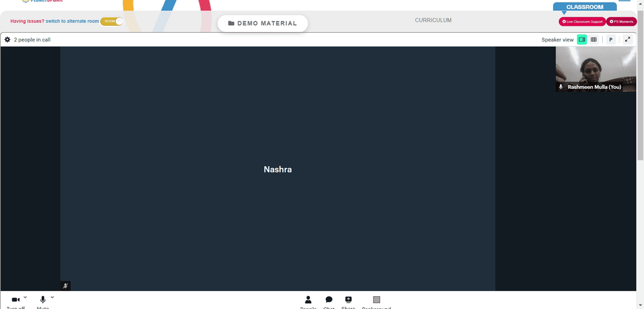Expand camera options chevron
This screenshot has width=644, height=309.
[25, 297]
